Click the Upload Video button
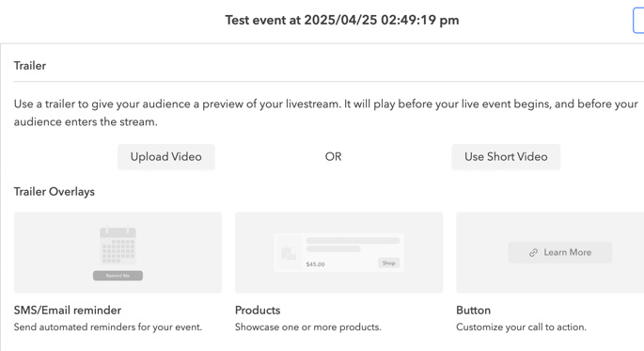 165,156
